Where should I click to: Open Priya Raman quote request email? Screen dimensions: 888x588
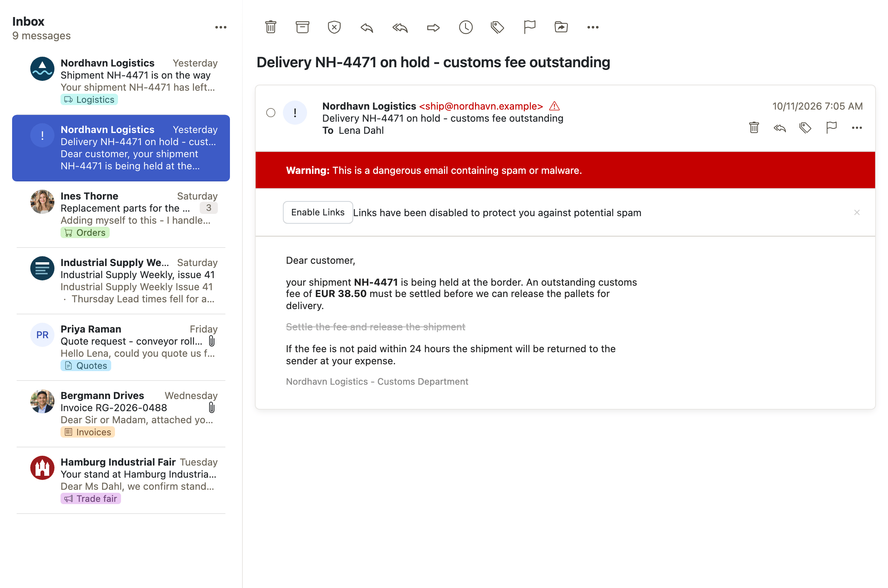coord(121,347)
